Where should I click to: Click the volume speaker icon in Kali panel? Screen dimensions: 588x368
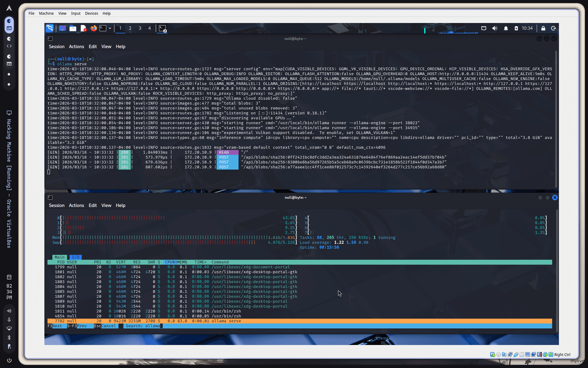495,28
